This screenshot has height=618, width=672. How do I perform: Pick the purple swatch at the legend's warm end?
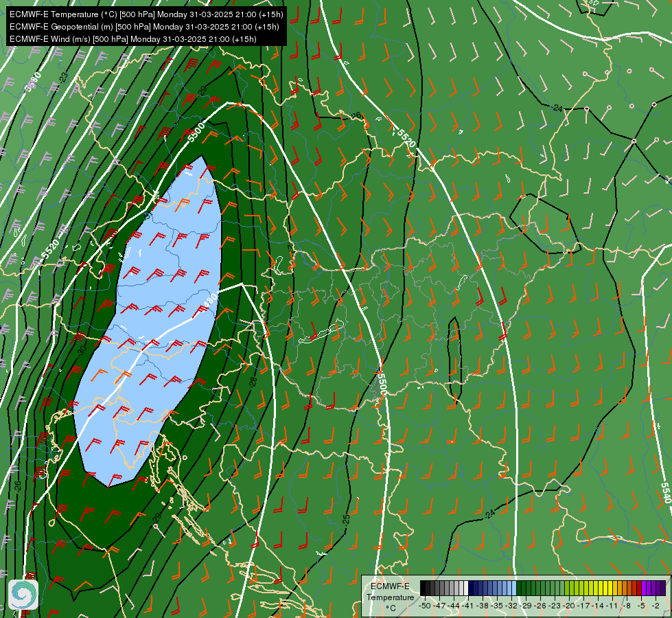663,588
